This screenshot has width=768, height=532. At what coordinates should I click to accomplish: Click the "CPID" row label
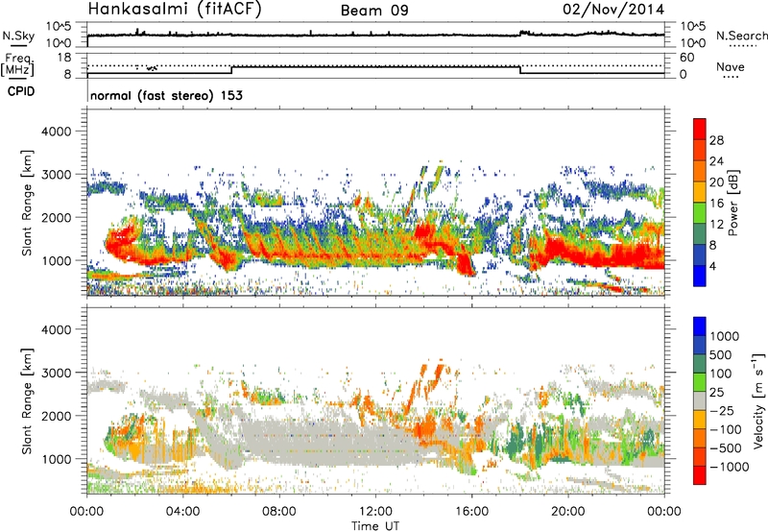point(21,91)
